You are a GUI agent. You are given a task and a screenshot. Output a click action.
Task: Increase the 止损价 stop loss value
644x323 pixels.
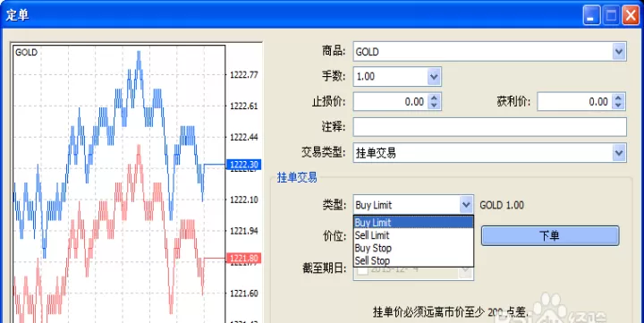pyautogui.click(x=434, y=98)
